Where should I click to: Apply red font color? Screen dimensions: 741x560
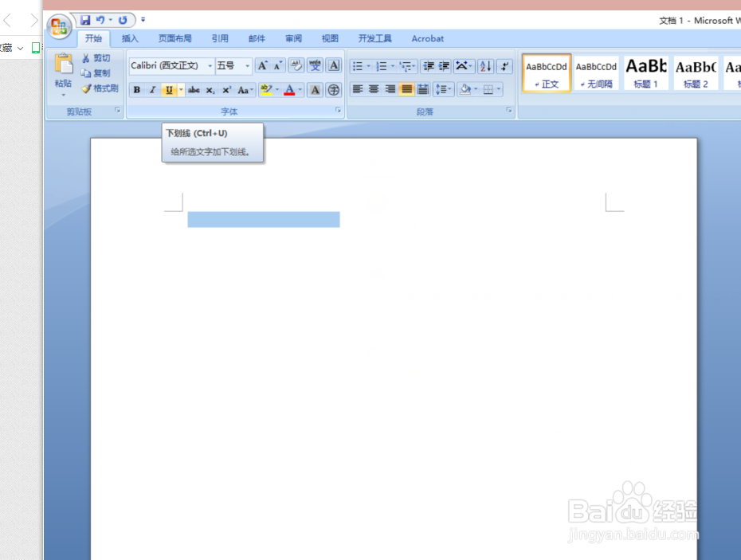[x=290, y=90]
